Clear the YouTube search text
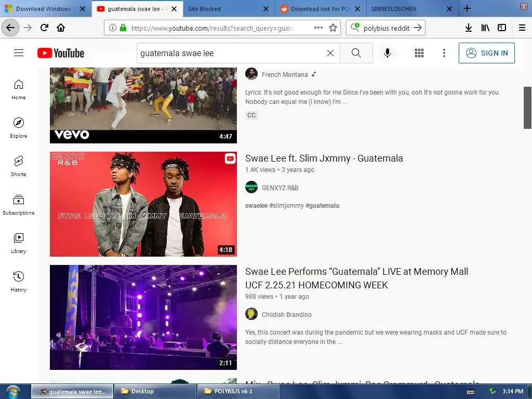The height and width of the screenshot is (399, 532). point(330,53)
